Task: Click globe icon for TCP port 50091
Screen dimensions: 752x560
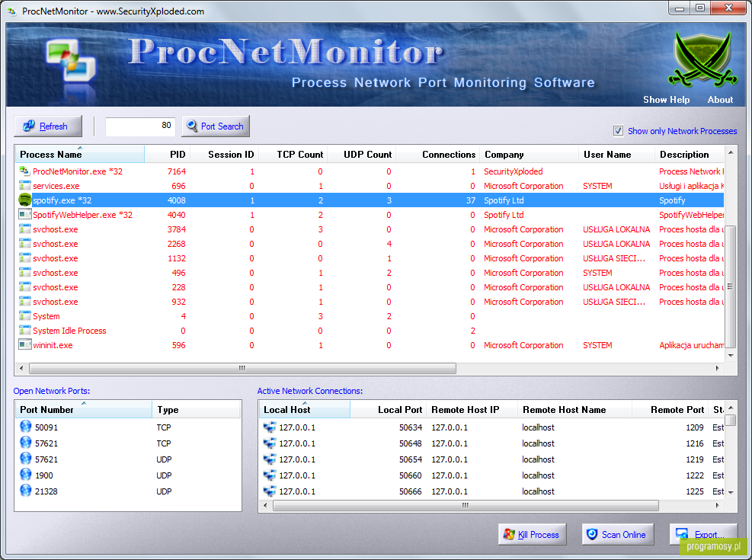Action: [26, 427]
